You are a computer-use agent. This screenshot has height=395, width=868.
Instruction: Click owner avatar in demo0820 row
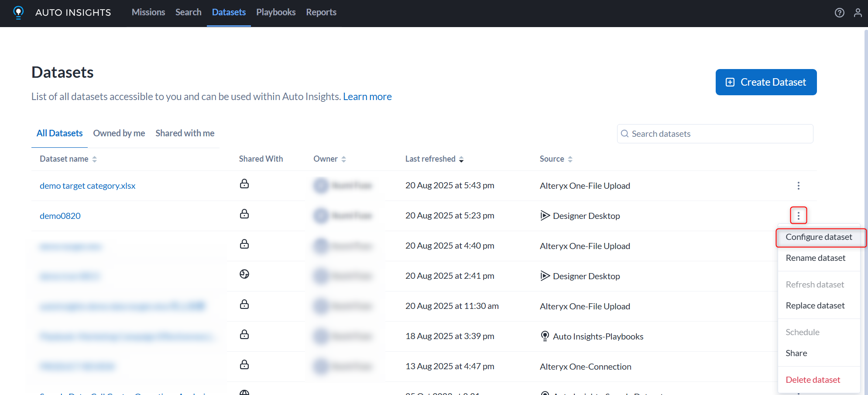coord(321,215)
